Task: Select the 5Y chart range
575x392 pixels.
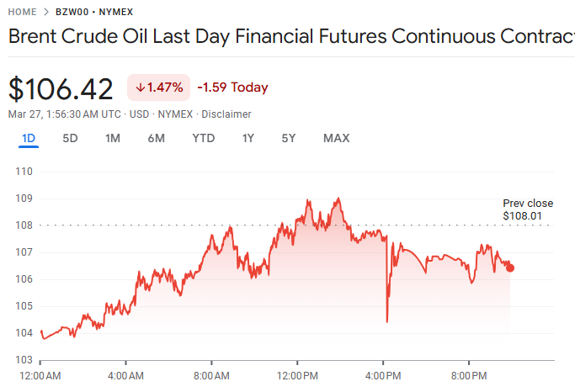Action: pyautogui.click(x=289, y=139)
